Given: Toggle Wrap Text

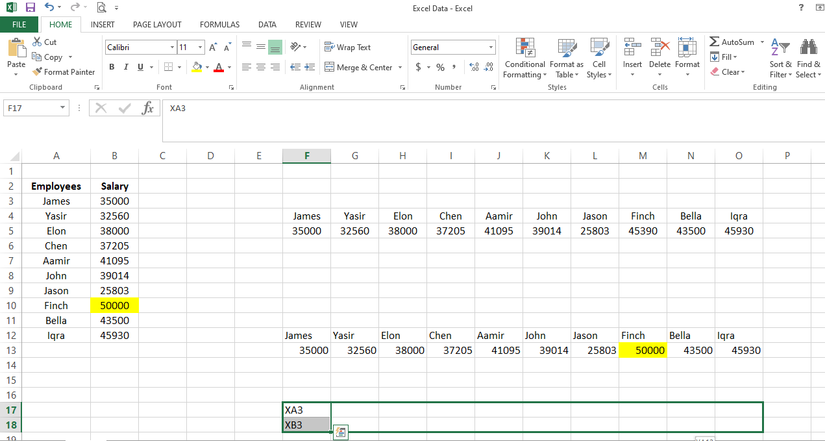Looking at the screenshot, I should 348,47.
